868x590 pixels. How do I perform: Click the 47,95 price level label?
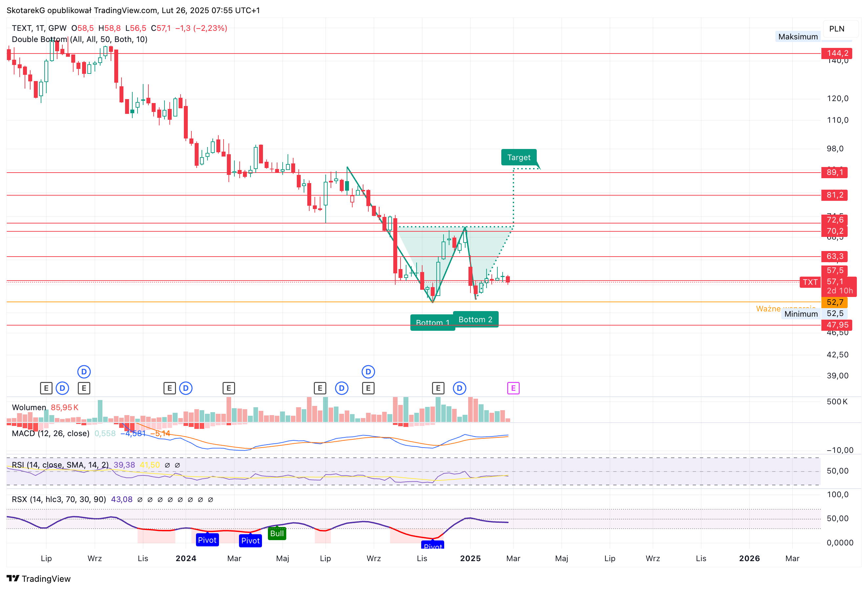tap(836, 325)
